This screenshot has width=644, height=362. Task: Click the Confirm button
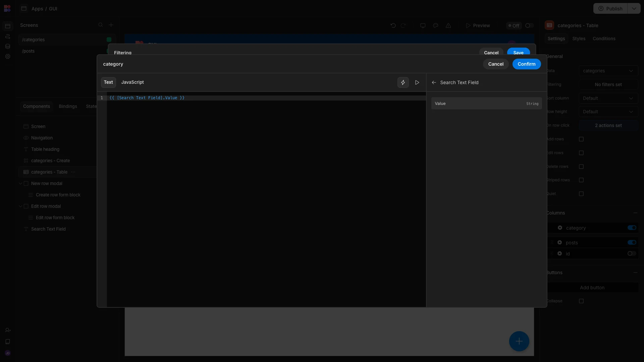click(526, 64)
